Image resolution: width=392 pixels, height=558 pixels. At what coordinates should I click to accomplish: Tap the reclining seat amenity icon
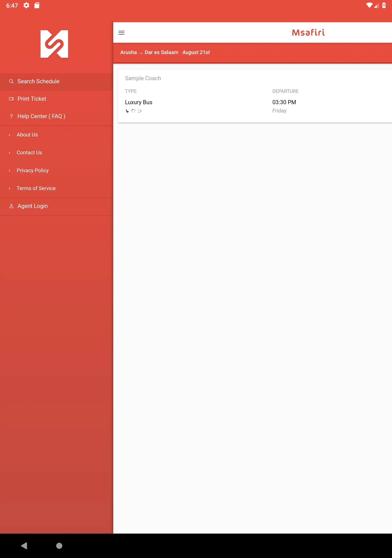pyautogui.click(x=127, y=111)
